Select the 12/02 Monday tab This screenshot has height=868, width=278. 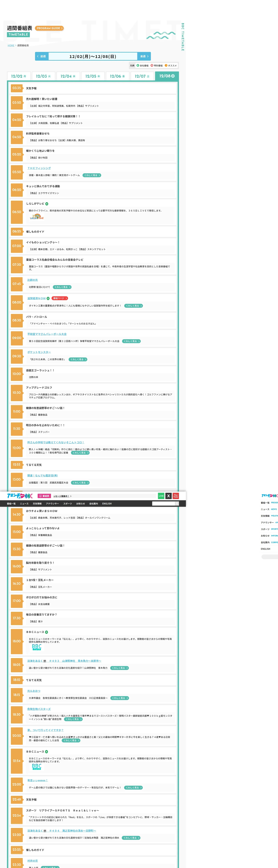(x=19, y=76)
